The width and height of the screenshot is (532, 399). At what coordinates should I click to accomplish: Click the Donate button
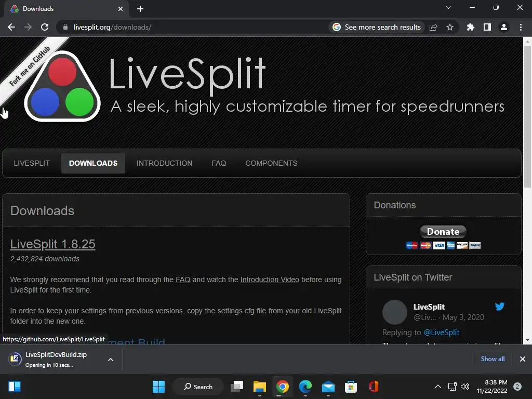click(x=443, y=232)
